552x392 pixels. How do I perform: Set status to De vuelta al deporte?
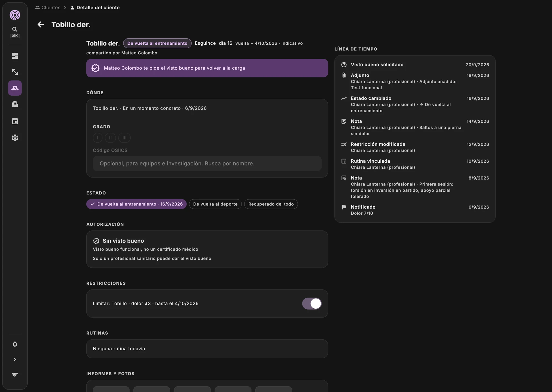point(215,204)
